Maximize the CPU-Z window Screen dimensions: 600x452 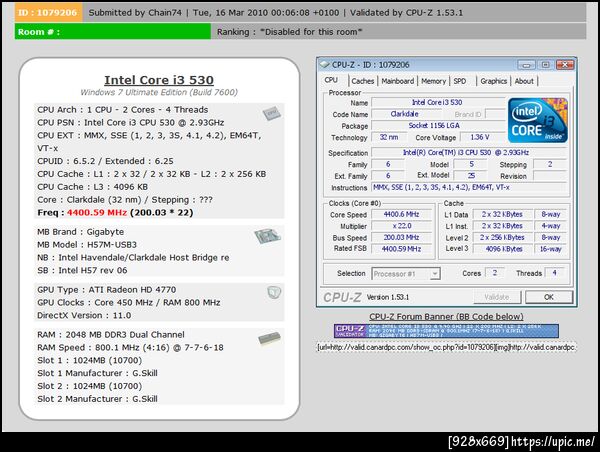[x=545, y=65]
